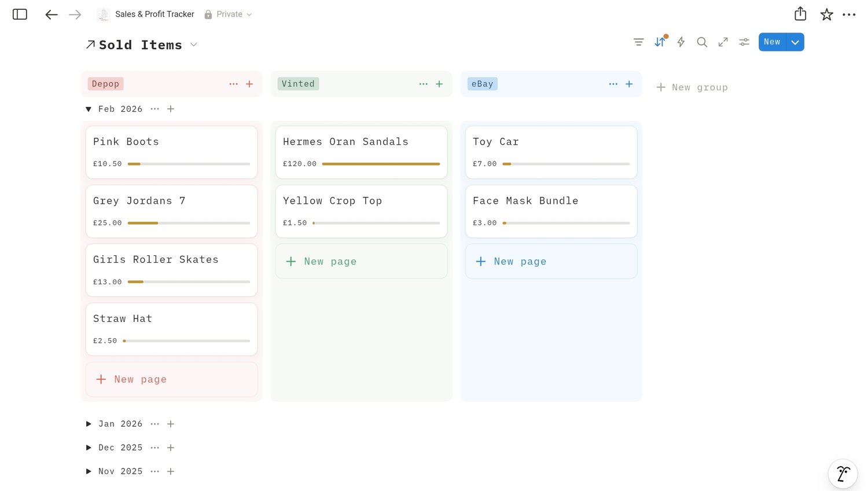The height and width of the screenshot is (491, 868).
Task: Open the Sold Items view dropdown chevron
Action: click(x=194, y=45)
